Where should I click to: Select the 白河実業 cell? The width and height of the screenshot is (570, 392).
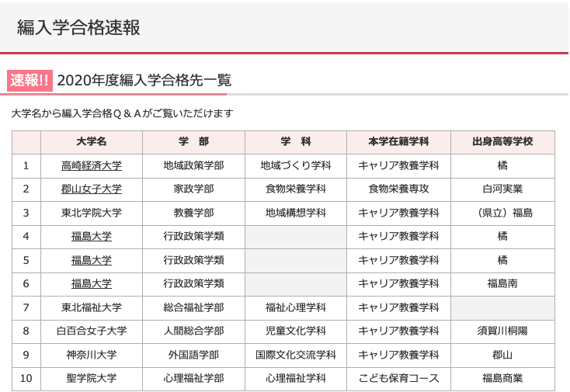502,189
